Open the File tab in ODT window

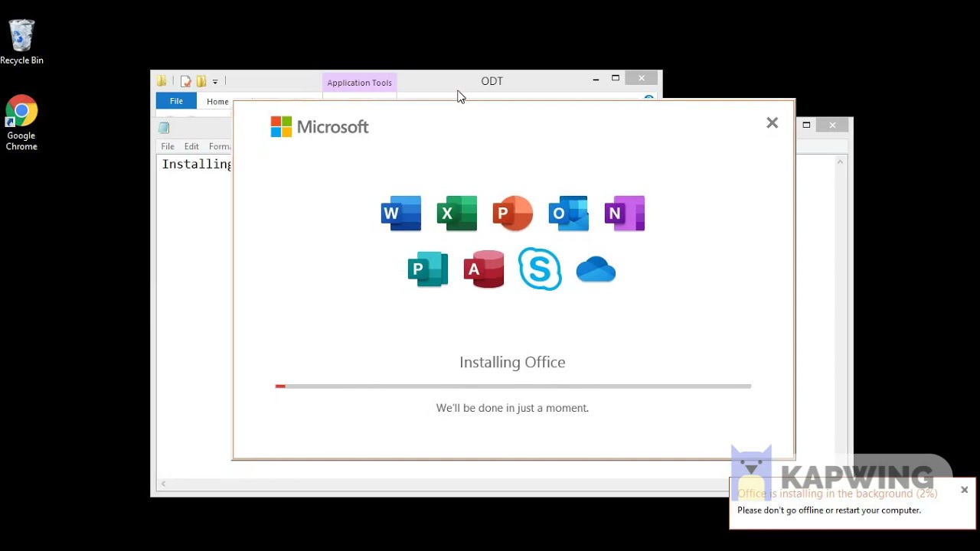click(176, 101)
